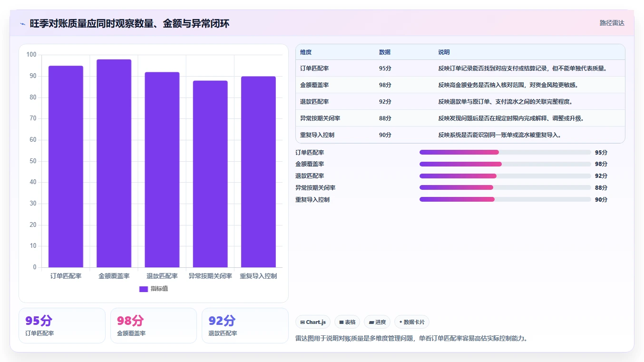
Task: Click the 95分 value in table
Action: point(385,68)
